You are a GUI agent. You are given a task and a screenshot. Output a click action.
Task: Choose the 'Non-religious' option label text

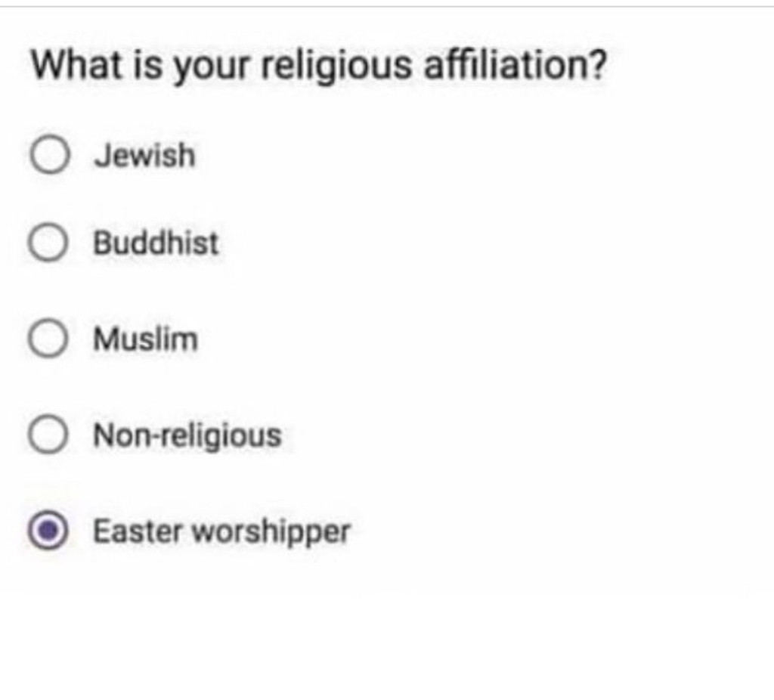(187, 436)
